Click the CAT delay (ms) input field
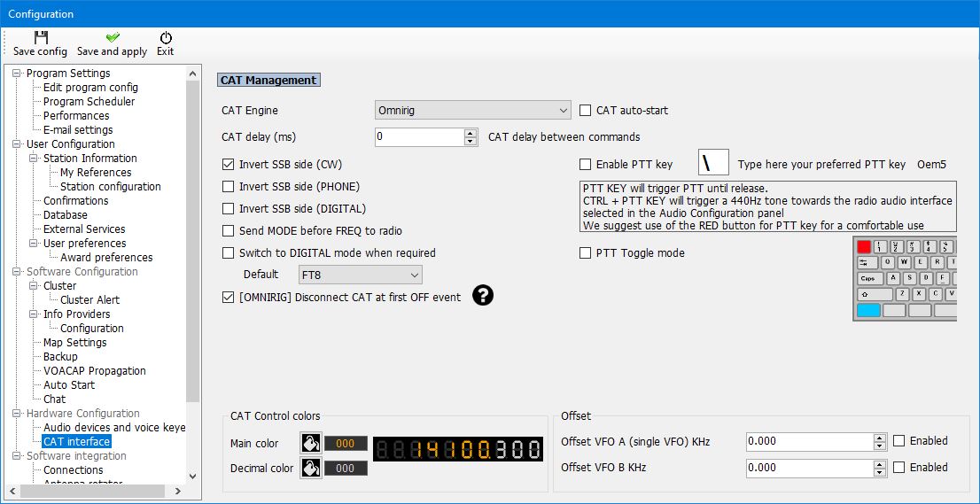The width and height of the screenshot is (980, 504). pos(420,136)
